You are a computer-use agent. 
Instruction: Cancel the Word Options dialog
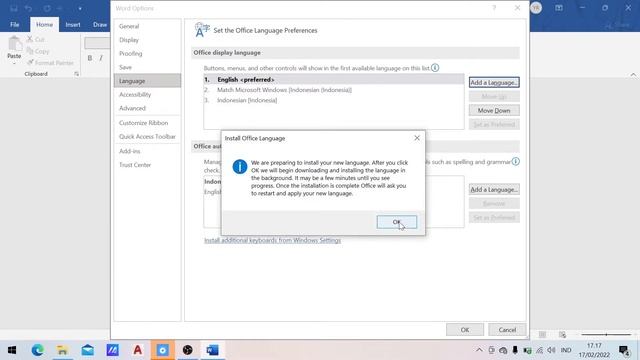(x=507, y=330)
